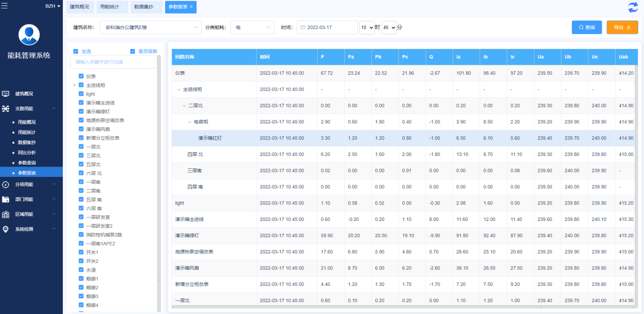This screenshot has height=314, width=644.
Task: Open the BZH user dropdown
Action: click(53, 6)
